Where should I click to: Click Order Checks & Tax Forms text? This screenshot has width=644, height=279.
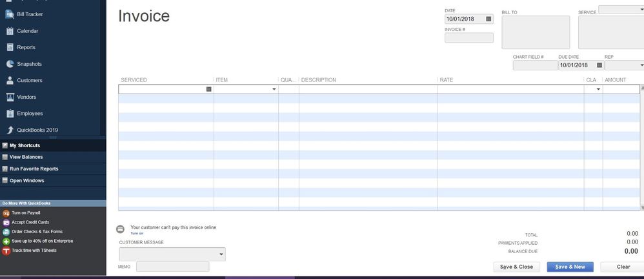[37, 232]
